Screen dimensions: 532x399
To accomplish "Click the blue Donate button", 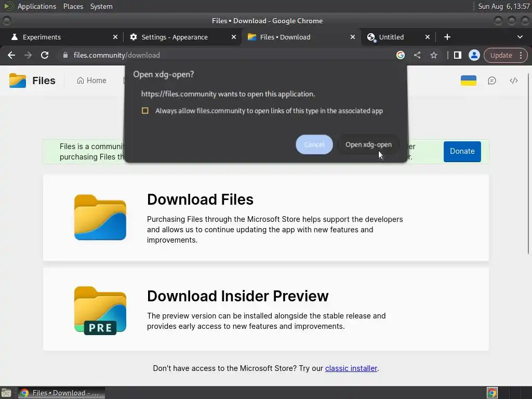I will click(462, 151).
